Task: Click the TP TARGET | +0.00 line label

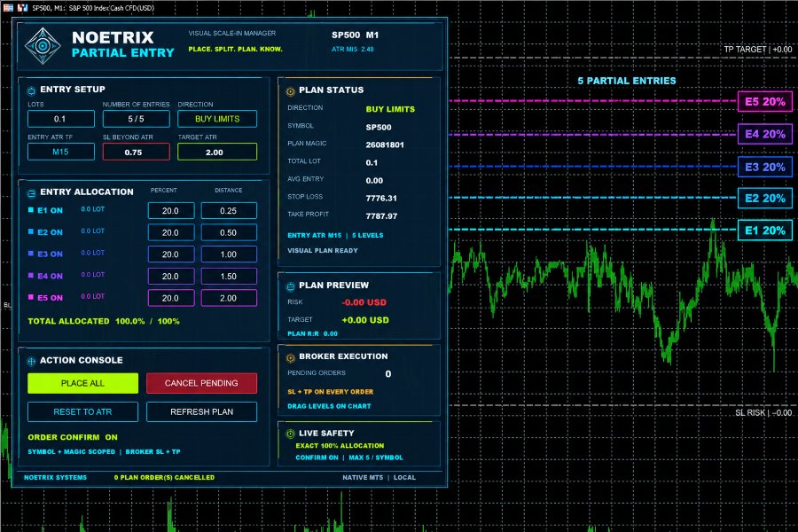Action: tap(758, 50)
